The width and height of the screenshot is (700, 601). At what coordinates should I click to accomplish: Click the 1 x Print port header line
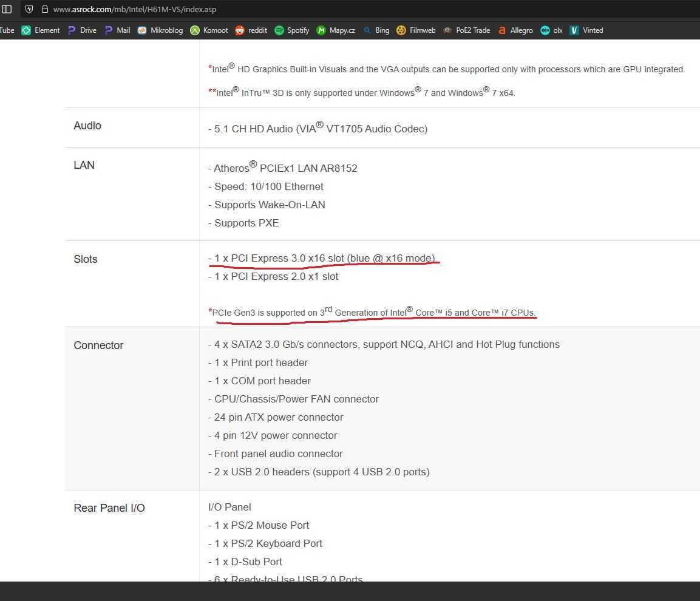click(258, 362)
